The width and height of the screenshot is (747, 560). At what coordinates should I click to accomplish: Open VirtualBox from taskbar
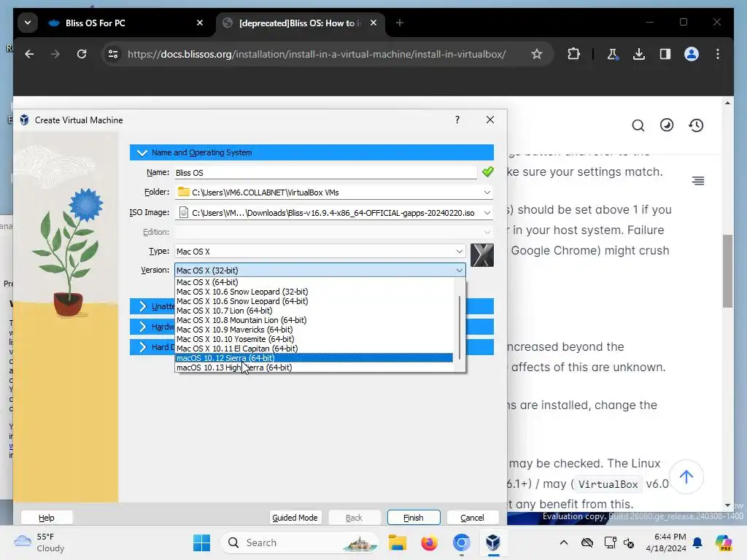(x=493, y=542)
